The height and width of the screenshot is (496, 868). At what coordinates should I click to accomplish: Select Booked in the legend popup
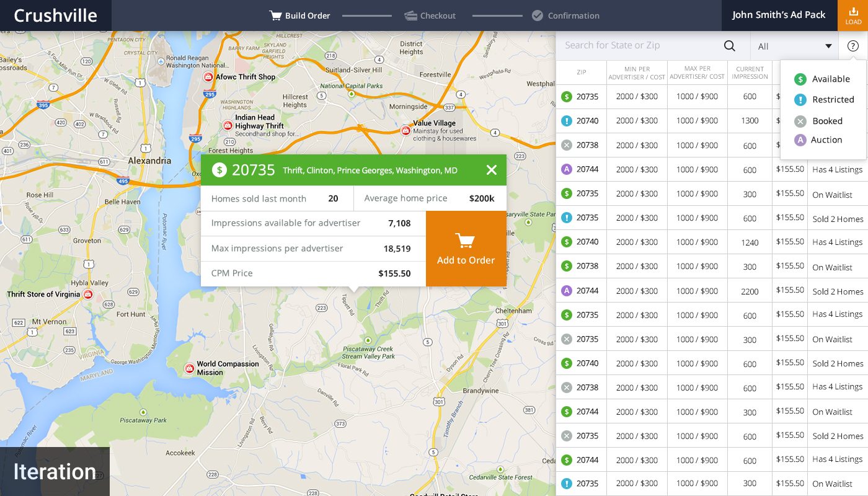[x=818, y=121]
